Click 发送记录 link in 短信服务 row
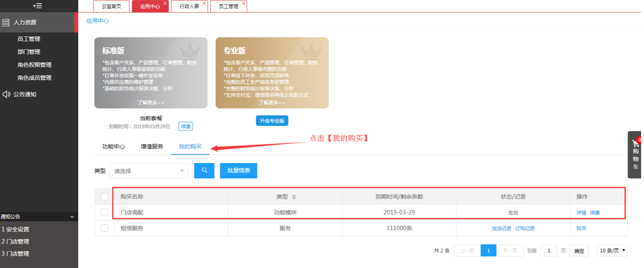 tap(501, 229)
